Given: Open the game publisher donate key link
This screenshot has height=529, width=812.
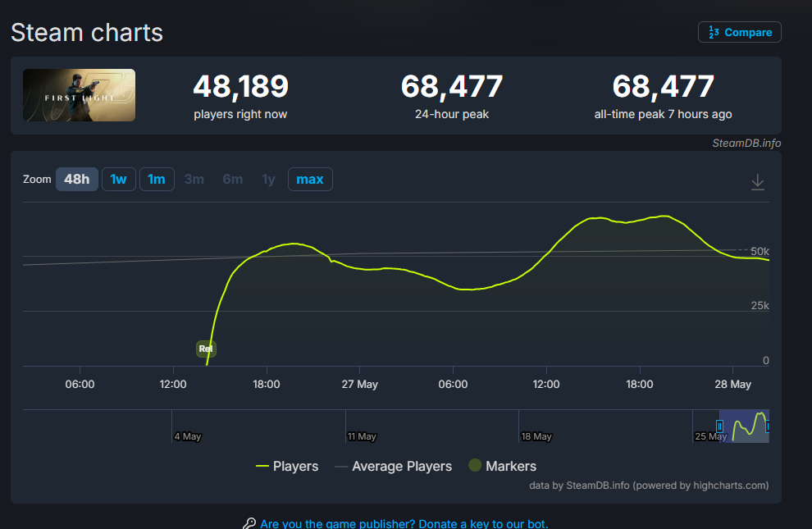Looking at the screenshot, I should (404, 523).
